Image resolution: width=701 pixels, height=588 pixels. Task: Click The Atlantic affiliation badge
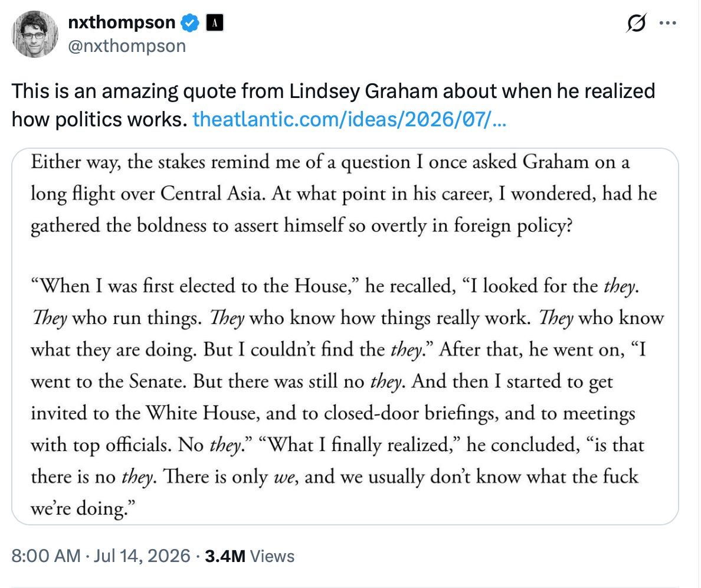215,23
